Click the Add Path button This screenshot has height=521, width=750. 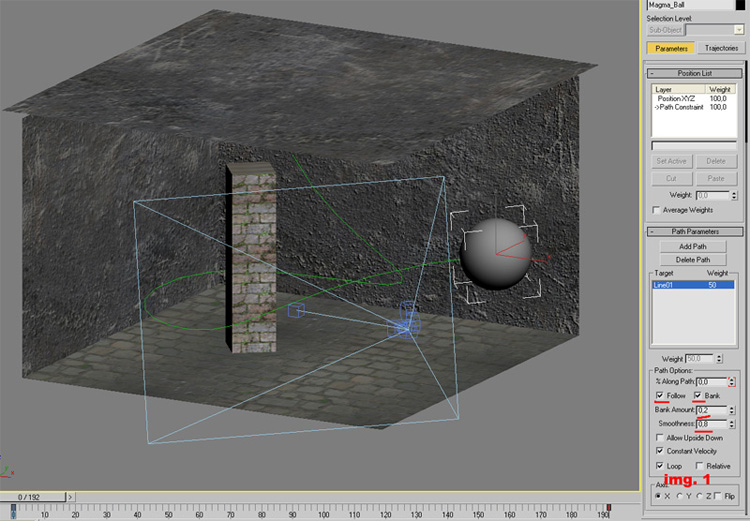[x=693, y=246]
